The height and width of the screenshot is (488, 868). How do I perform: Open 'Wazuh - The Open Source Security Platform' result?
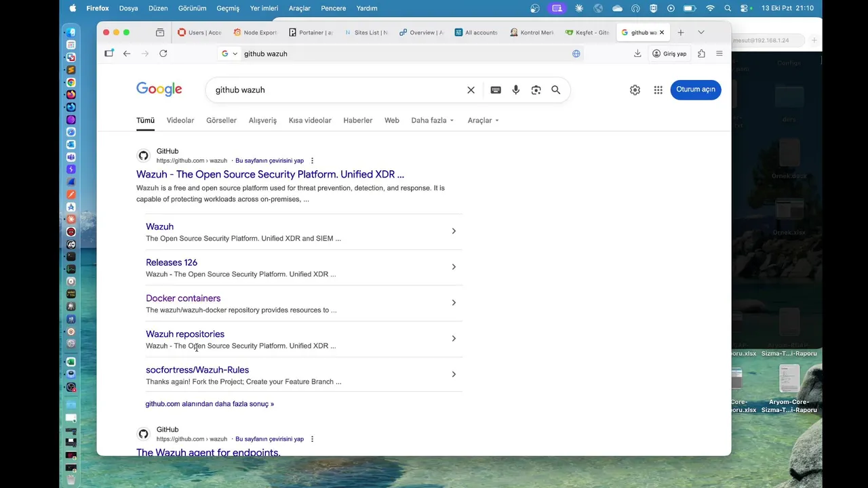270,175
